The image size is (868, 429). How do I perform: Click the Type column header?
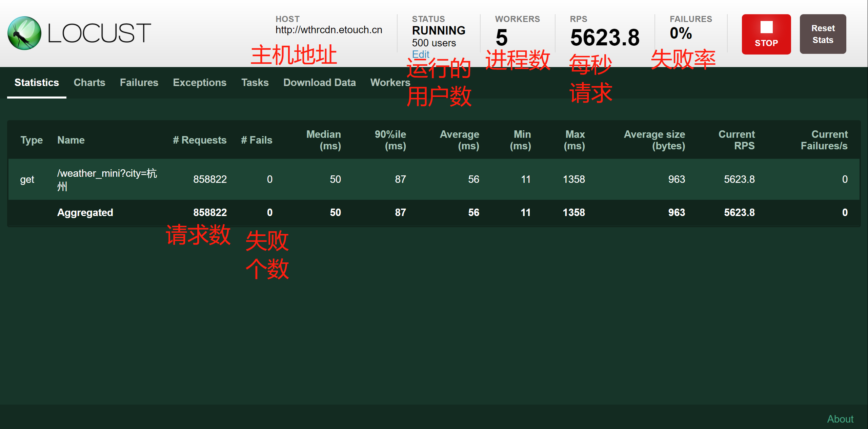point(32,140)
